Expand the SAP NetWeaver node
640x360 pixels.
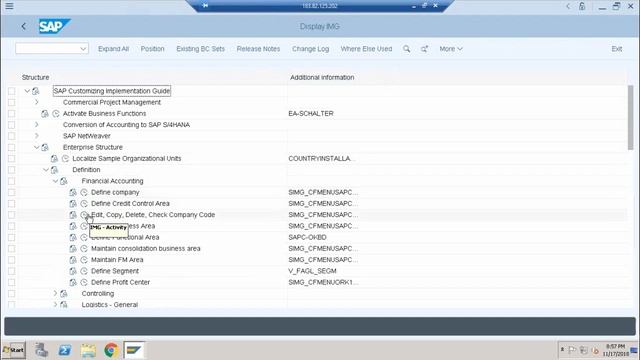(36, 136)
